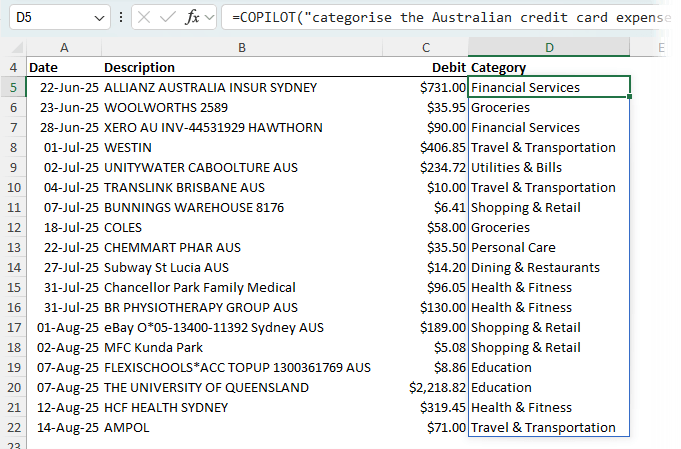Click the Description header cell
Screen dimensions: 681x449
pos(242,67)
